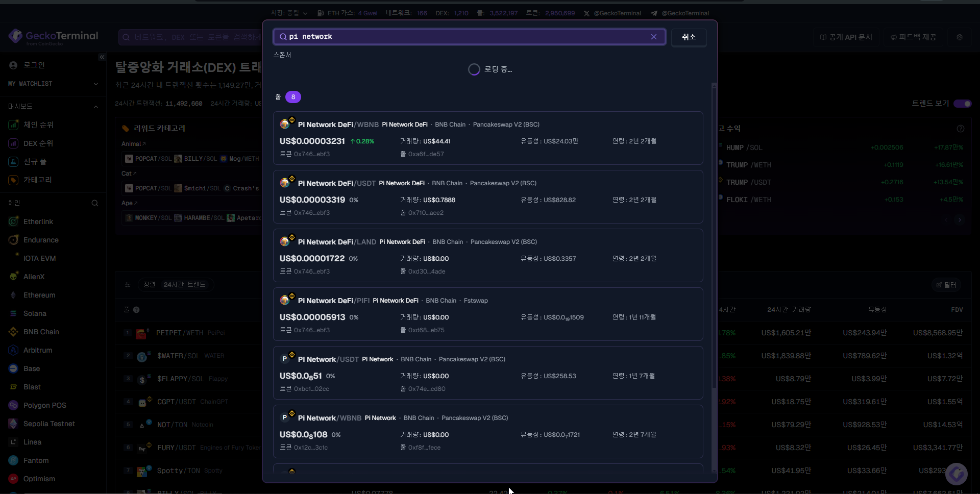Open the Animal category link
This screenshot has height=494, width=980.
133,144
